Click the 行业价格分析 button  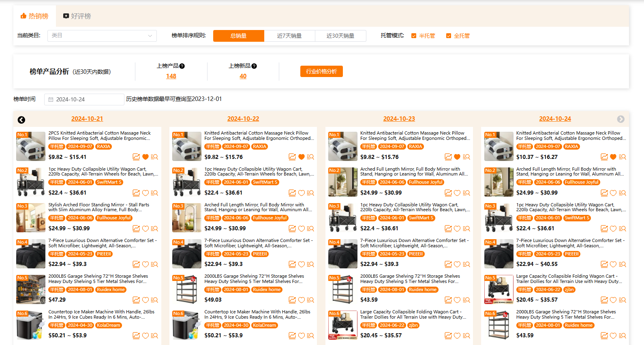tap(321, 71)
